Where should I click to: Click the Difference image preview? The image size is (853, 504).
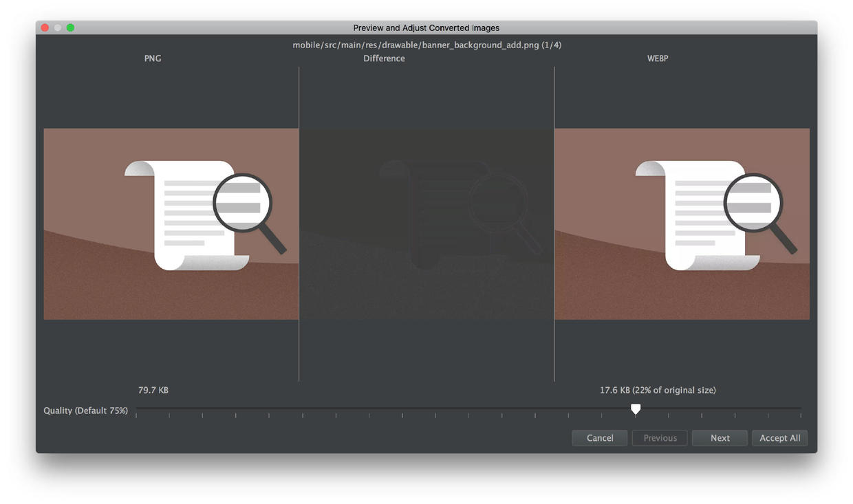[426, 223]
